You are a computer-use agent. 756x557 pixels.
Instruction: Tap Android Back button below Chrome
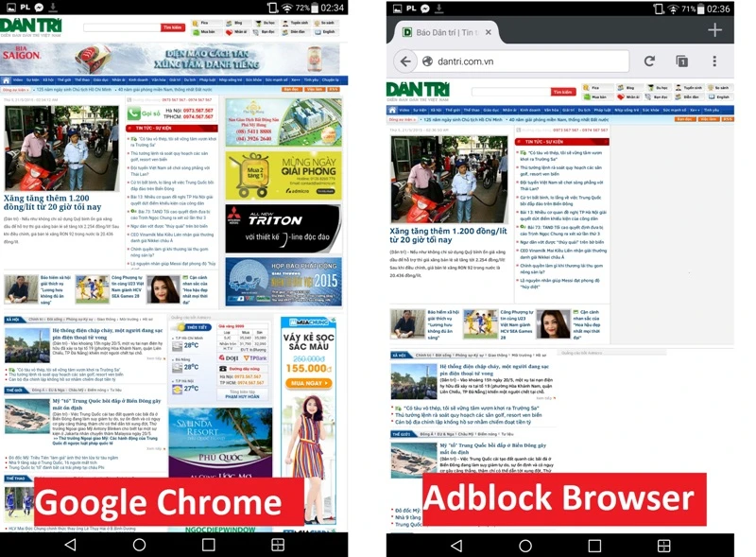click(x=70, y=545)
